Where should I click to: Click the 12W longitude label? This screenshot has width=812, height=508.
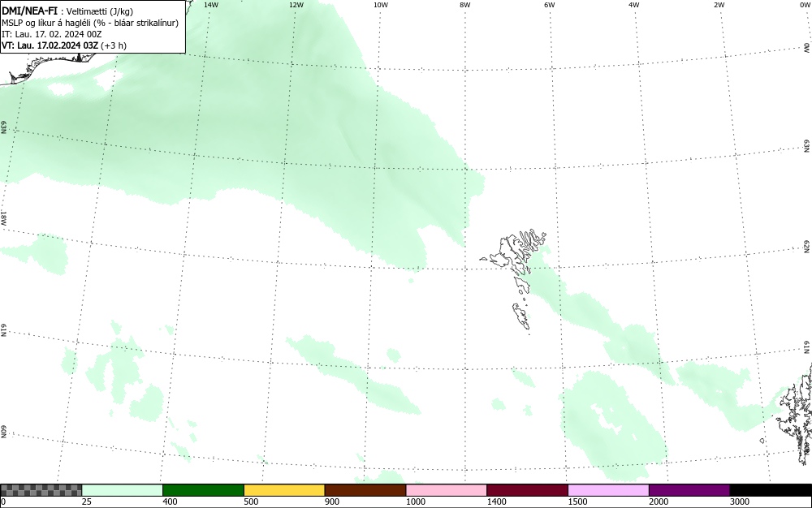(296, 5)
